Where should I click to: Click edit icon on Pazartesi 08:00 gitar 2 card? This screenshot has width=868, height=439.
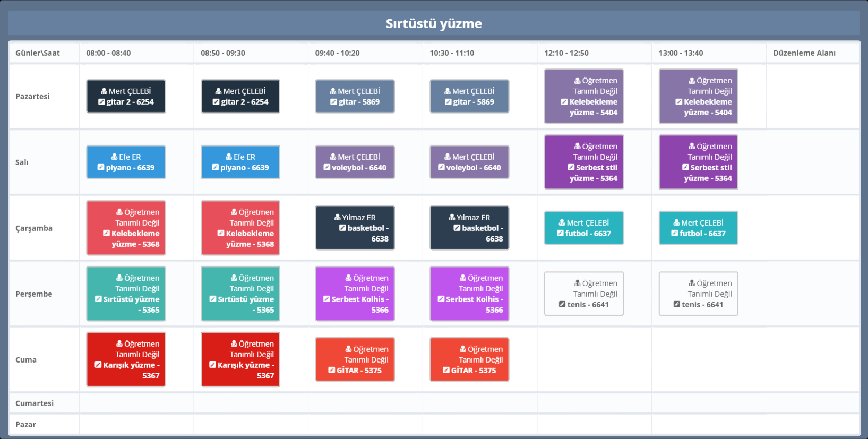coord(101,102)
